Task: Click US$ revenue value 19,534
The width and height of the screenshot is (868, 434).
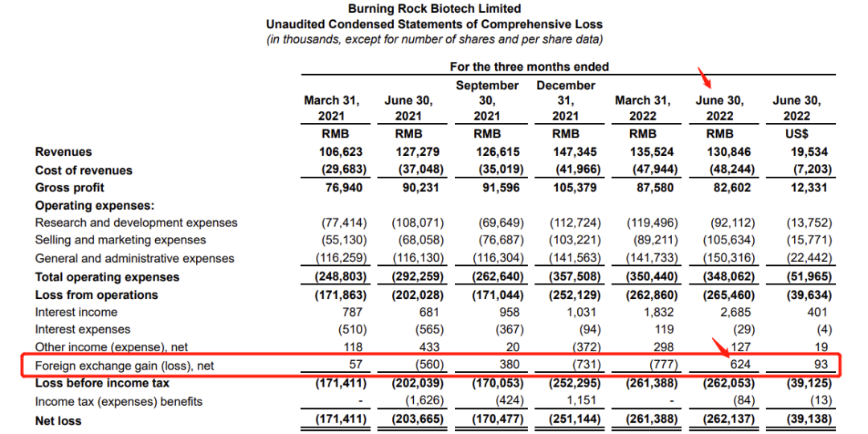Action: coord(810,152)
